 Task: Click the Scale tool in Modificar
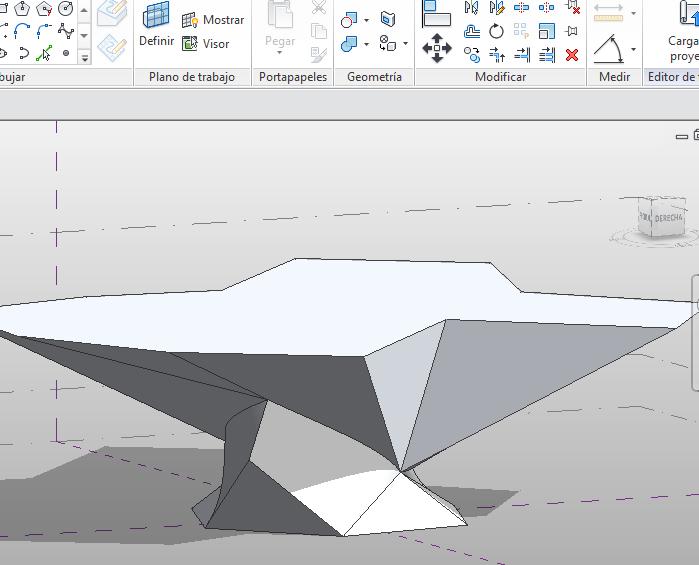[x=547, y=32]
